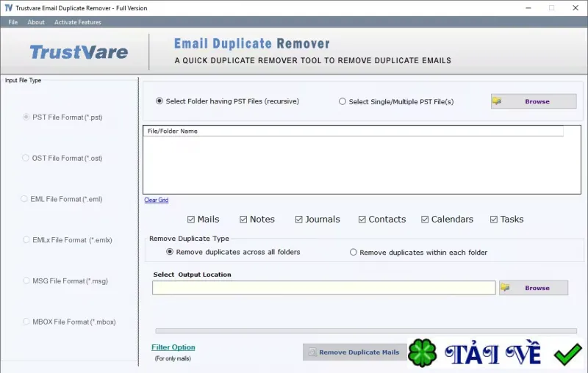Choose Select Single/Multiple PST File(s)
The height and width of the screenshot is (373, 588).
396,101
